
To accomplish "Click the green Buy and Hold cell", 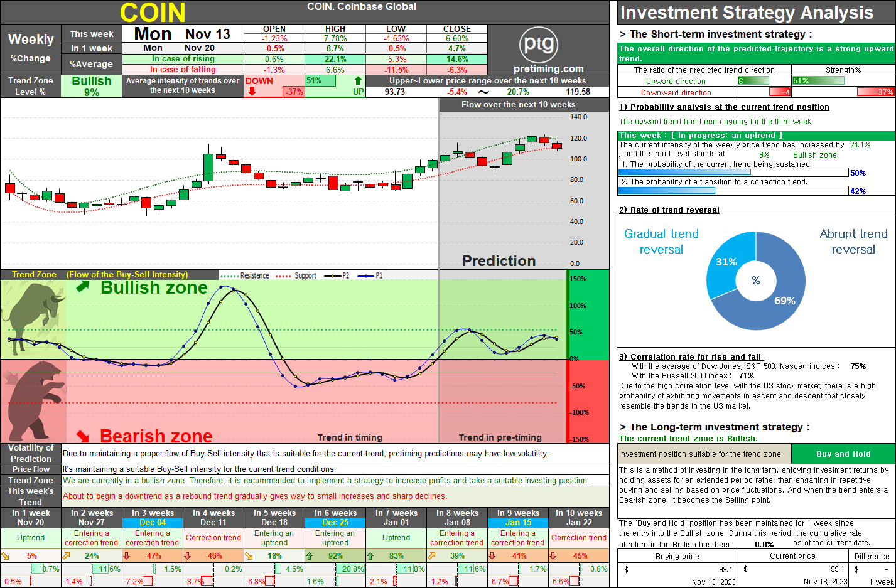I will [843, 454].
